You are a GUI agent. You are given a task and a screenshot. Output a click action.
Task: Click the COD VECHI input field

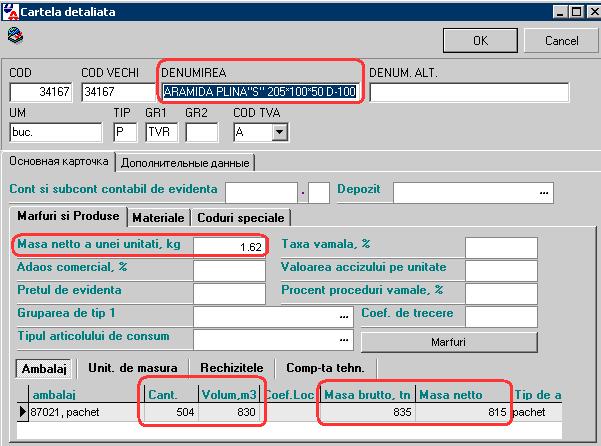[x=118, y=92]
